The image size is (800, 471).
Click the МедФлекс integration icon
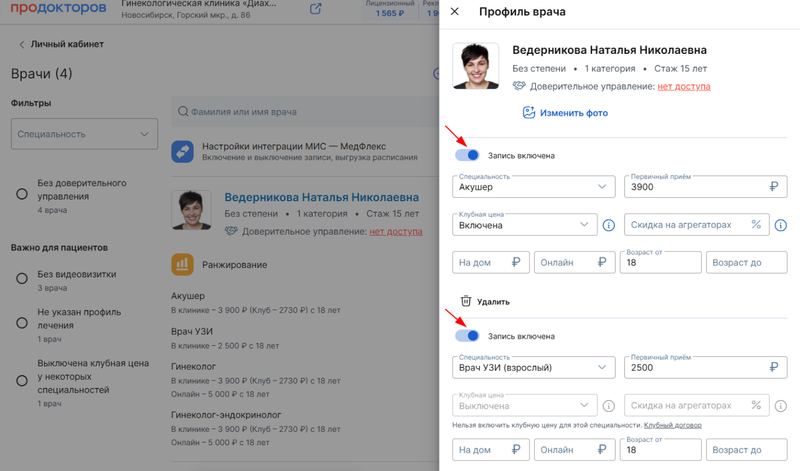pos(182,152)
